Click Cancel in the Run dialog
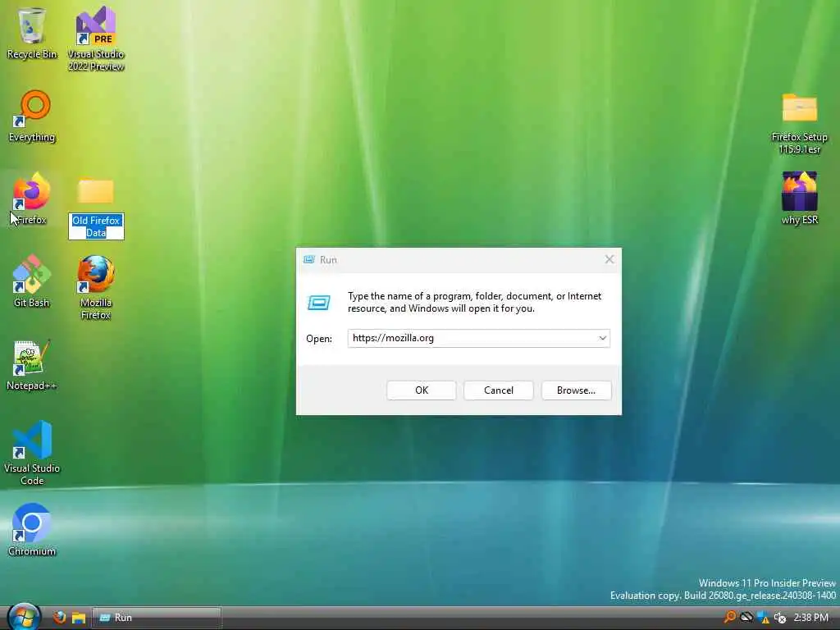Viewport: 840px width, 630px height. coord(498,390)
